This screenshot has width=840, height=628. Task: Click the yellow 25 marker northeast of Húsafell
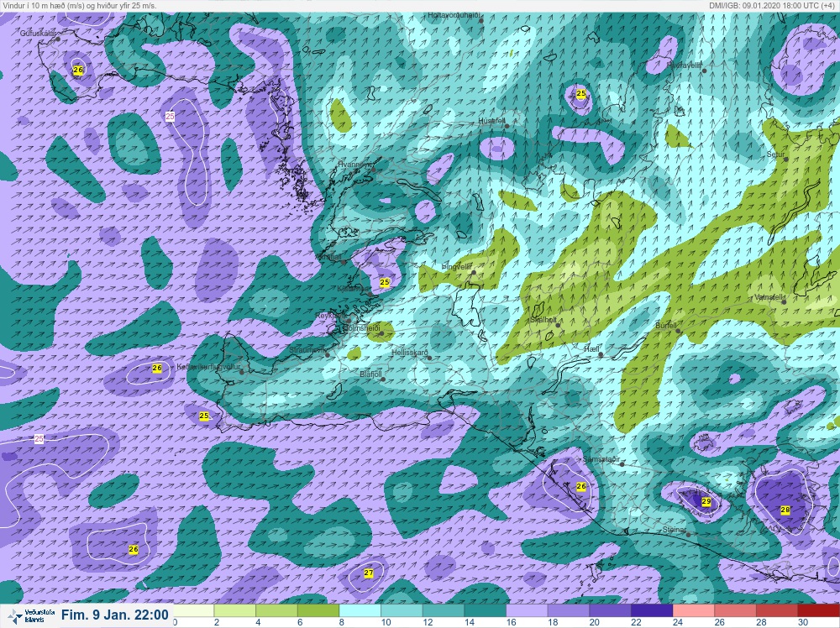pos(581,94)
